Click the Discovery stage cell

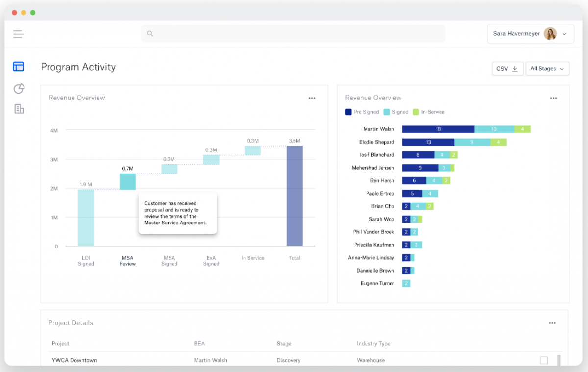289,360
